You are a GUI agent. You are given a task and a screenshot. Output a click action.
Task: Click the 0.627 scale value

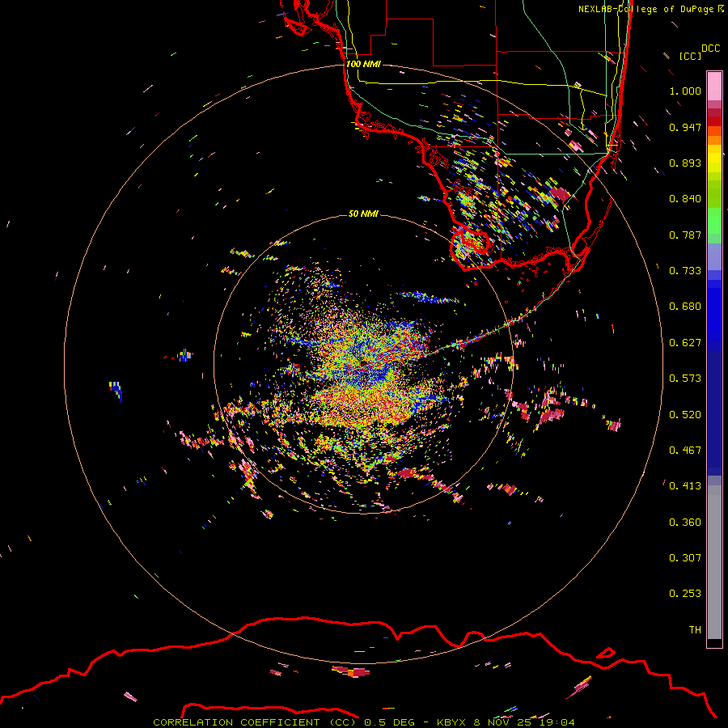tap(685, 343)
